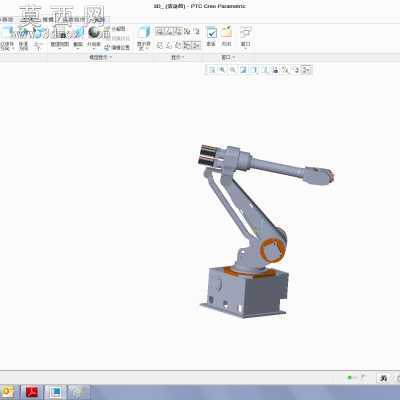Click Annotation Display icon in graphics toolbar
Image resolution: width=400 pixels, height=400 pixels.
click(x=296, y=69)
